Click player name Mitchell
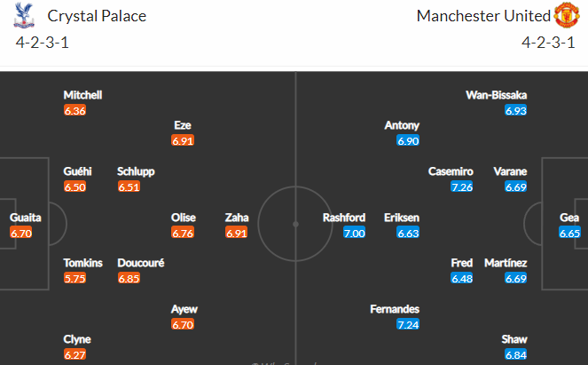 (82, 95)
